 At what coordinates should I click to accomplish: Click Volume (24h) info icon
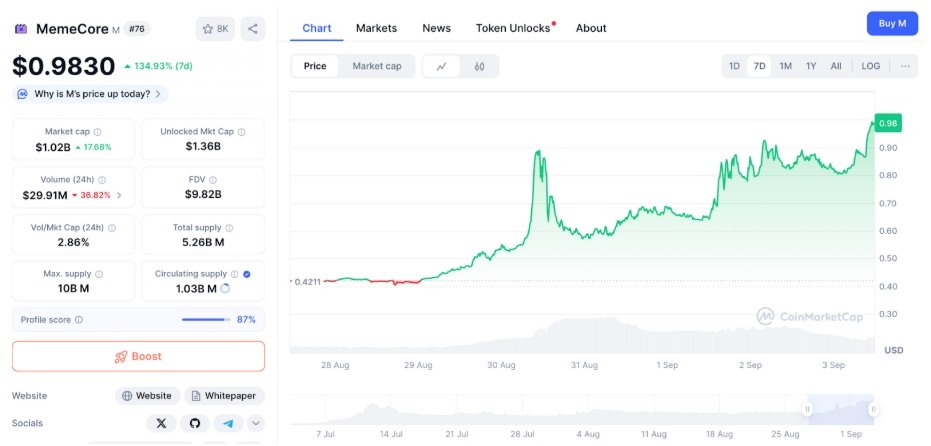point(102,179)
